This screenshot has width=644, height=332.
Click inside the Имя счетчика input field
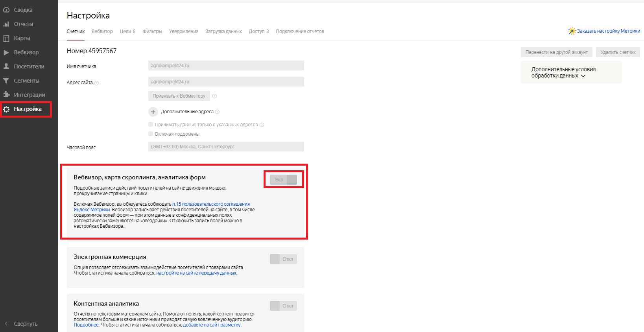(x=226, y=66)
